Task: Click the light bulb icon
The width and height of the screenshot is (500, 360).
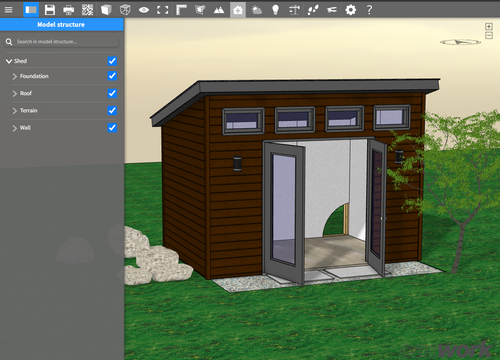Action: click(x=275, y=10)
